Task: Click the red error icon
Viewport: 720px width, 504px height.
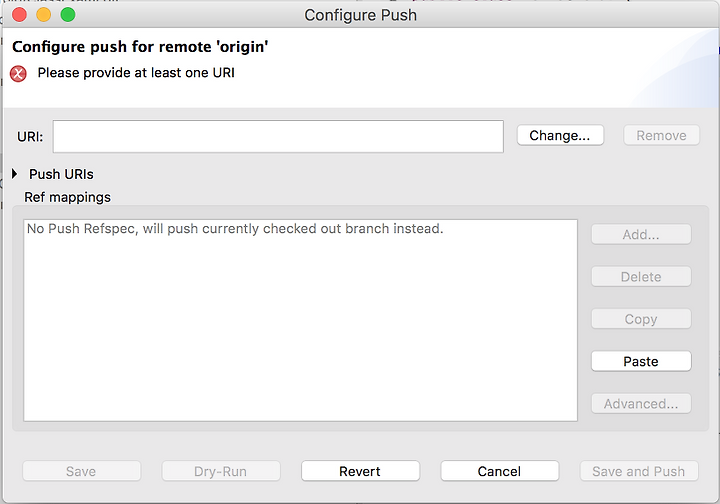Action: [x=18, y=73]
